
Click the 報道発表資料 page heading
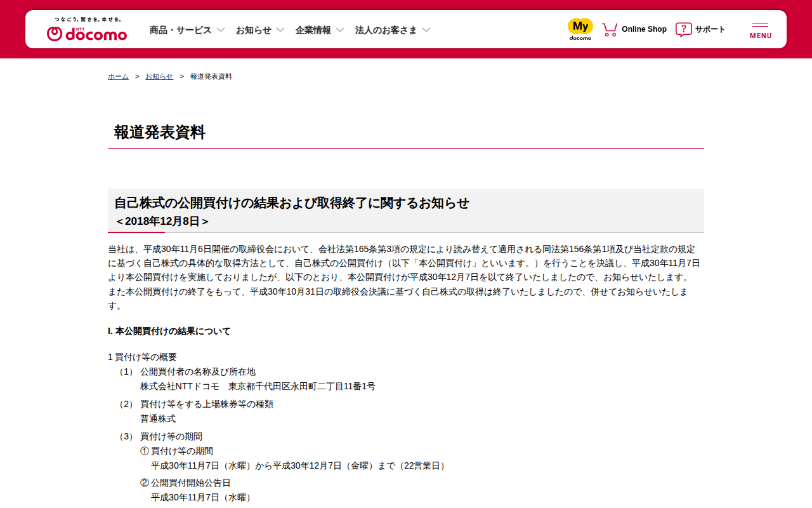[160, 132]
